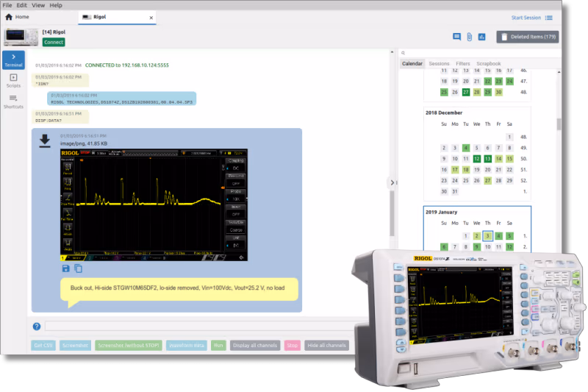This screenshot has height=392, width=588.
Task: Open the File menu
Action: (7, 5)
